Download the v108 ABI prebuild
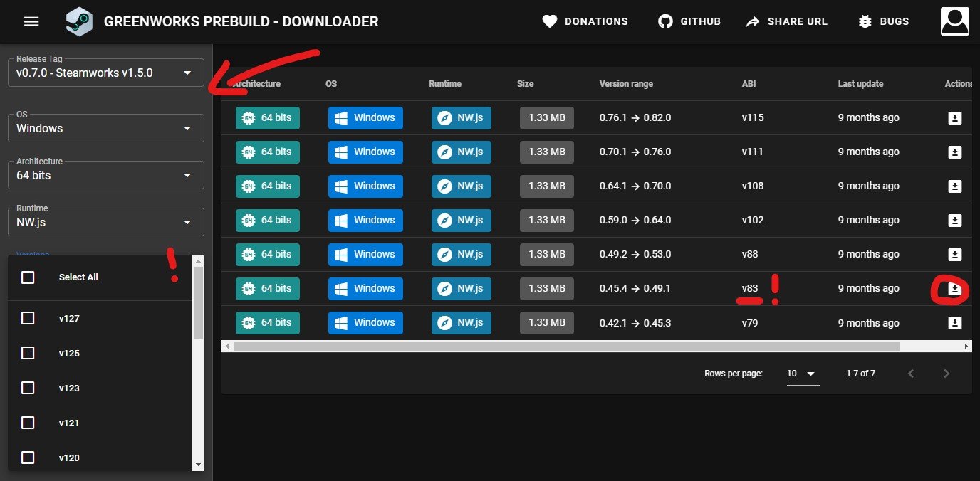The width and height of the screenshot is (980, 481). click(x=955, y=186)
